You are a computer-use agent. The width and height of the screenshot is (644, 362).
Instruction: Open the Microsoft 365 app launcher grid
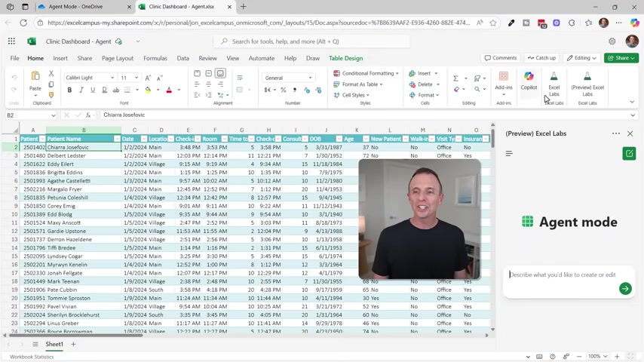pos(11,41)
